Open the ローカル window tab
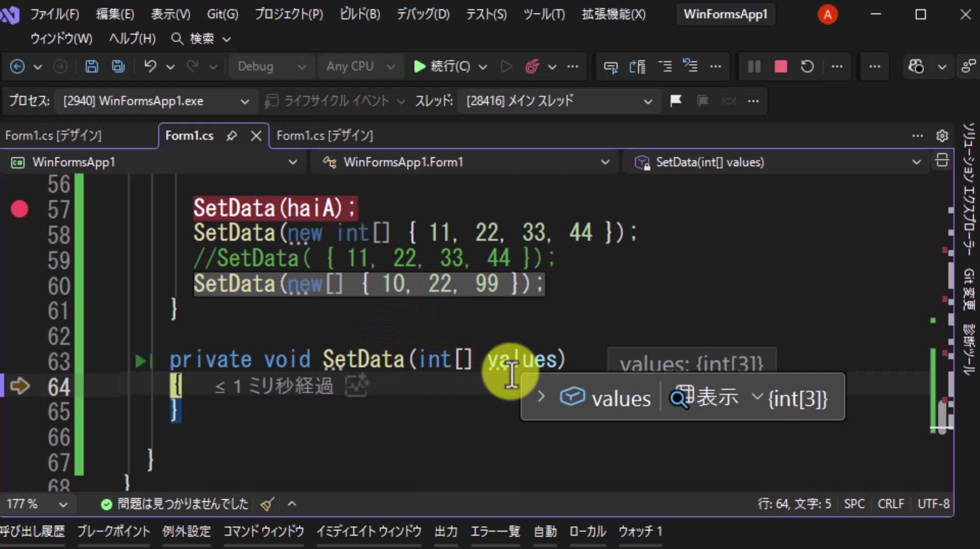Image resolution: width=980 pixels, height=549 pixels. [x=587, y=532]
